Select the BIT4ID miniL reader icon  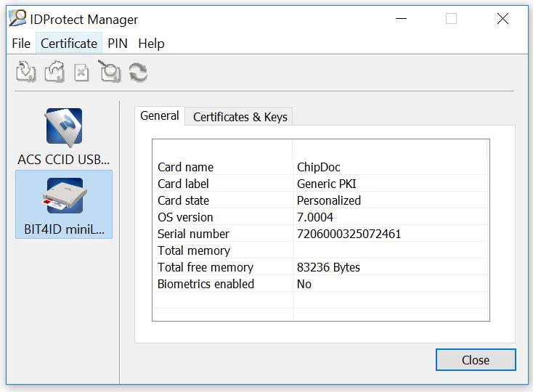click(x=64, y=196)
